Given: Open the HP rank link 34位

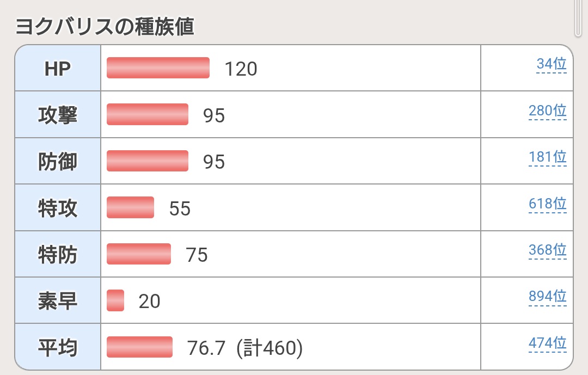Looking at the screenshot, I should 551,65.
